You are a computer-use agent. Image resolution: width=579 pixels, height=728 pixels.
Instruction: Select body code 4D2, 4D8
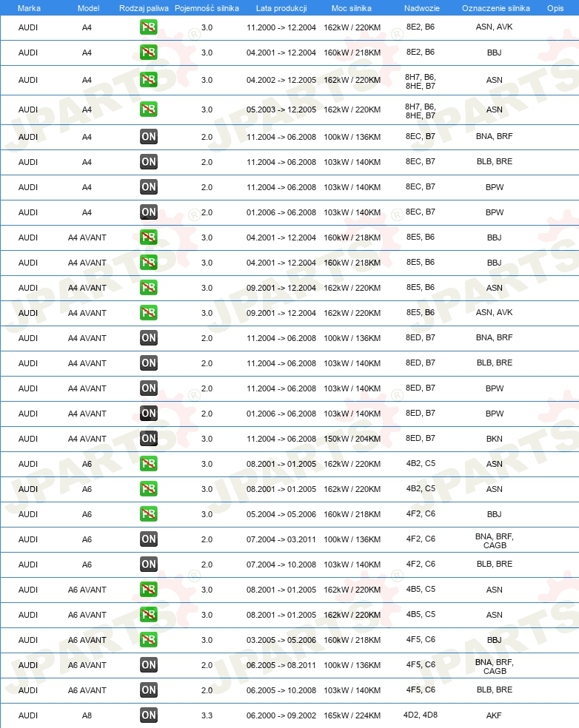pos(421,715)
